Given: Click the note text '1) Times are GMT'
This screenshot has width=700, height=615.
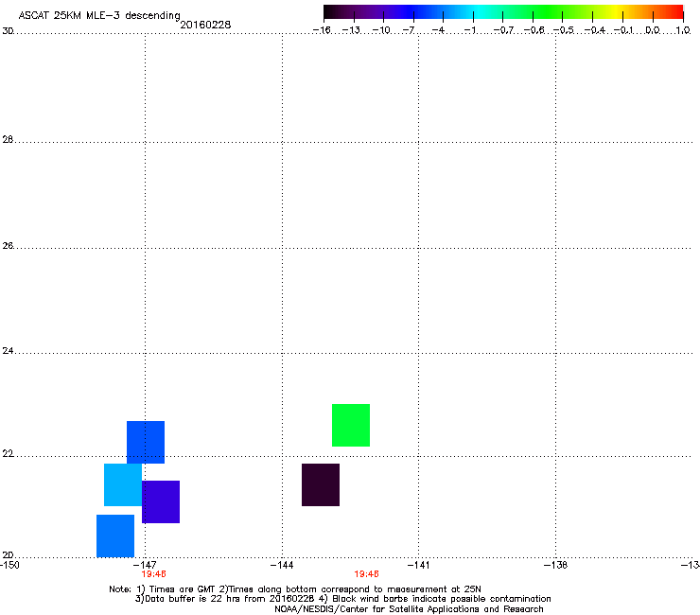Looking at the screenshot, I should pos(176,589).
